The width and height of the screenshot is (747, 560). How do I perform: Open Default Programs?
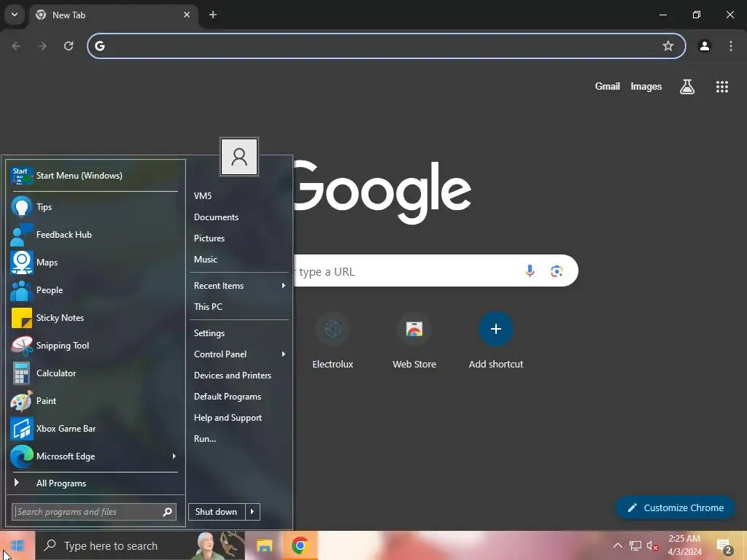[228, 397]
